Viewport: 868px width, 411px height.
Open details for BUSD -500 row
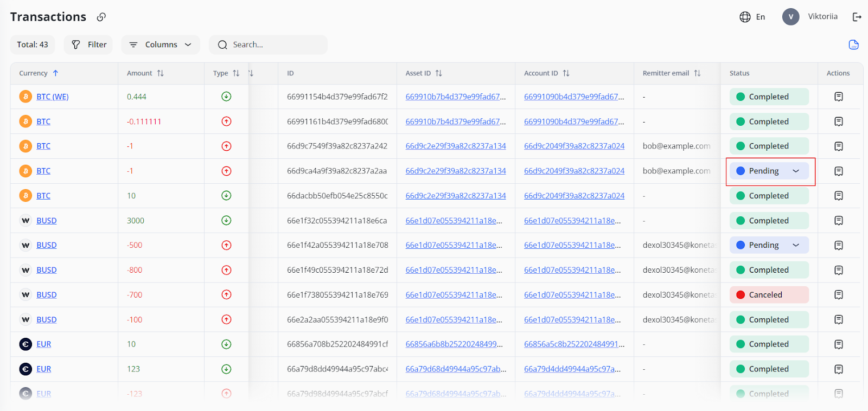tap(839, 245)
